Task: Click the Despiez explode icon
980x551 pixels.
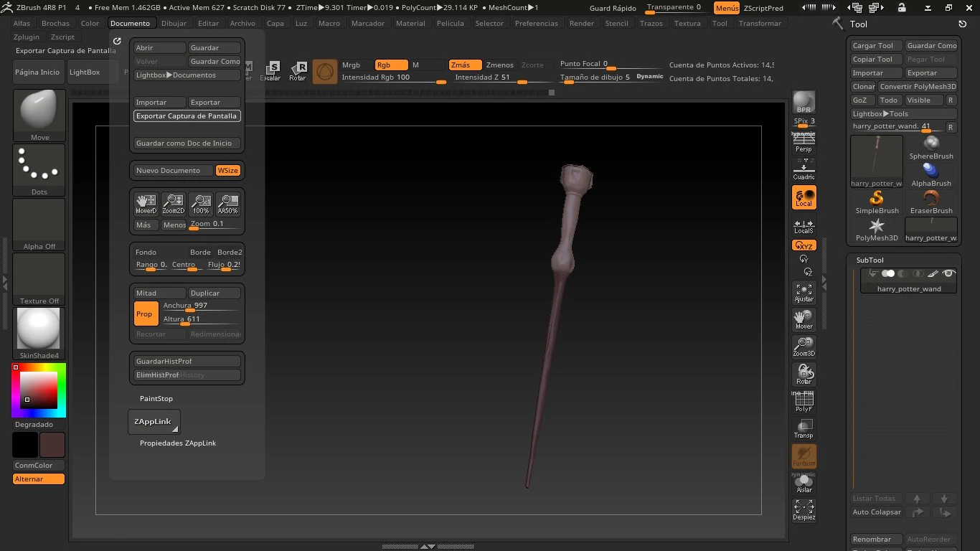Action: (x=804, y=511)
